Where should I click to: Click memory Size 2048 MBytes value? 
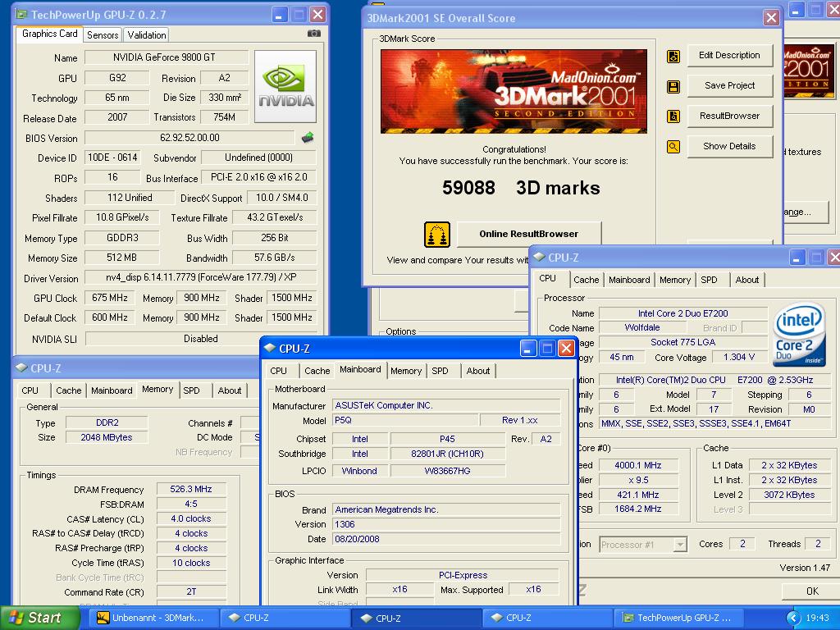click(x=106, y=437)
